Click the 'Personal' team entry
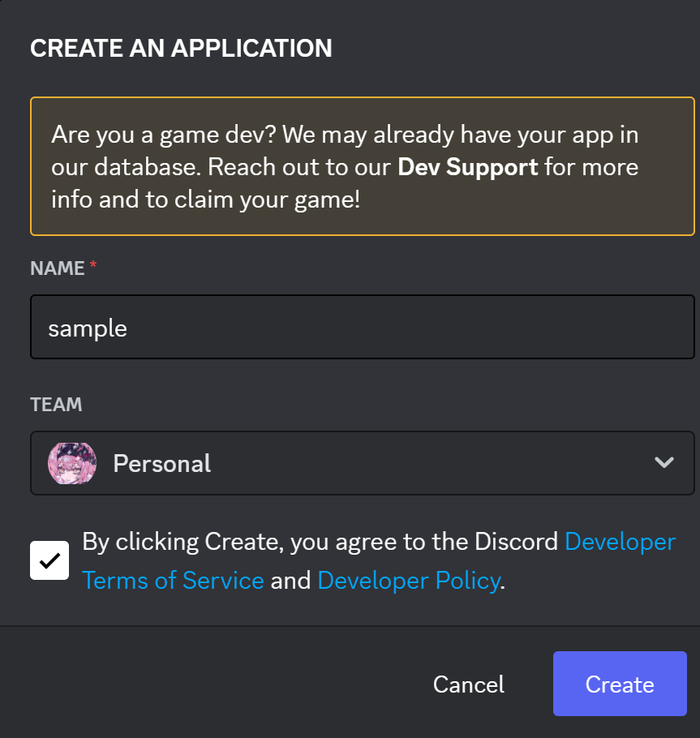The image size is (700, 738). click(161, 463)
